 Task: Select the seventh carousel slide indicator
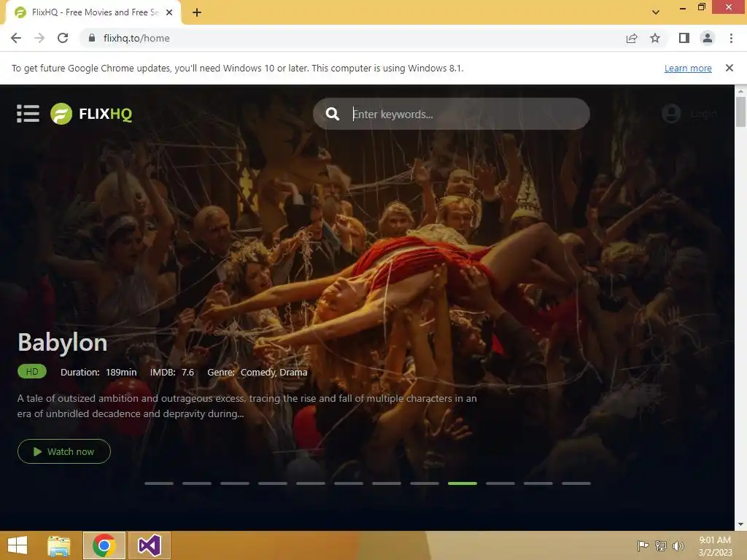click(x=387, y=483)
